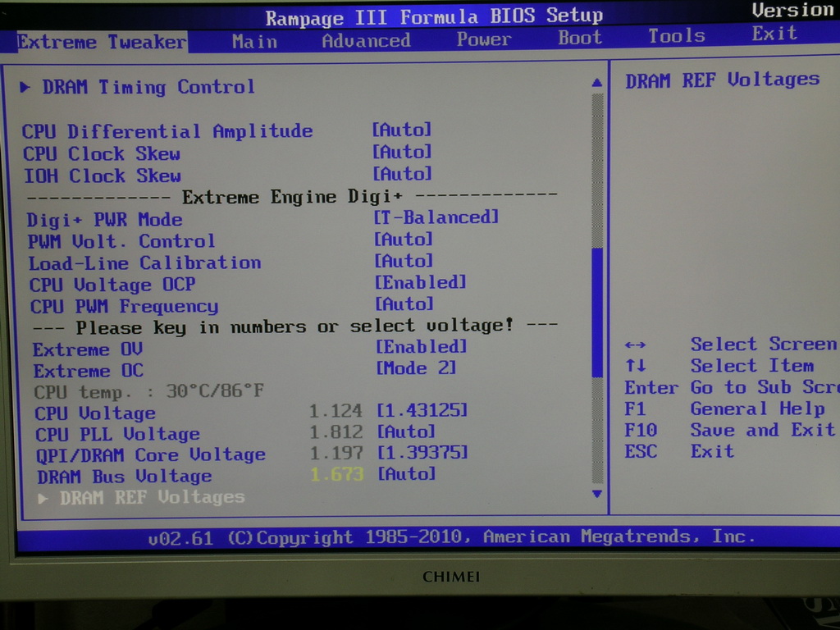The image size is (840, 630).
Task: Select the DRAM Bus Voltage label
Action: coord(125,477)
